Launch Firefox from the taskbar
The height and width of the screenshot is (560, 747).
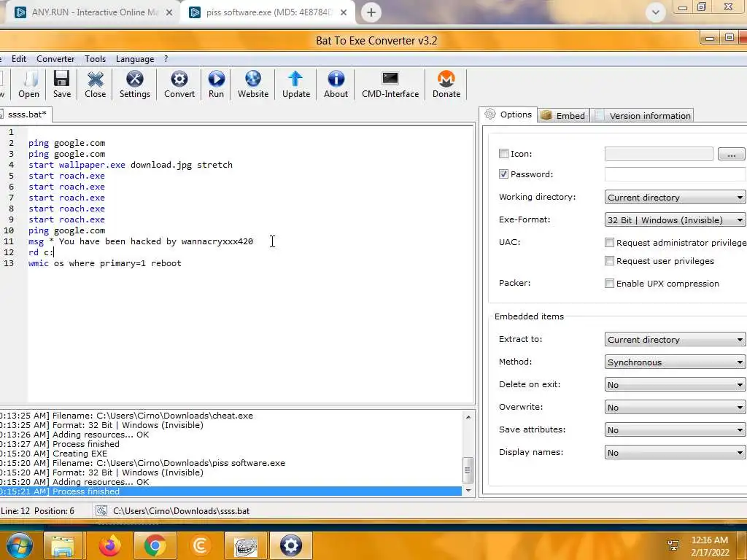pos(109,545)
